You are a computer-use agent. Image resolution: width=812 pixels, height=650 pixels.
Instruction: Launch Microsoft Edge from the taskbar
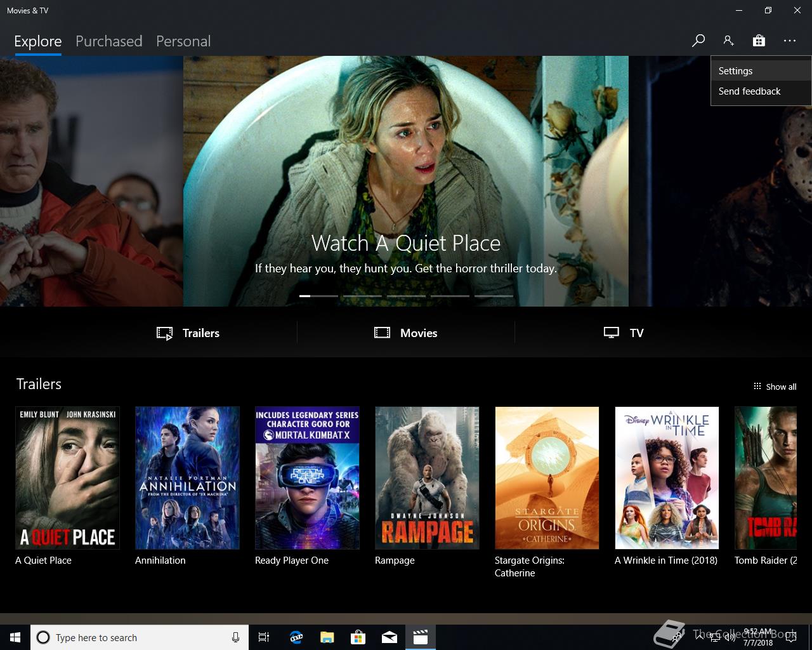pos(296,637)
